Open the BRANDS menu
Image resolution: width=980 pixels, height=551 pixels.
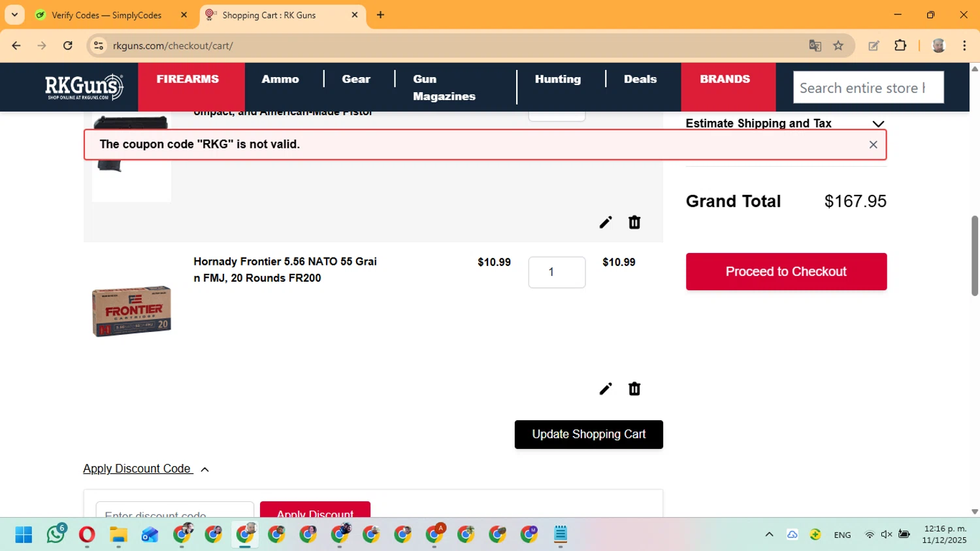[725, 79]
